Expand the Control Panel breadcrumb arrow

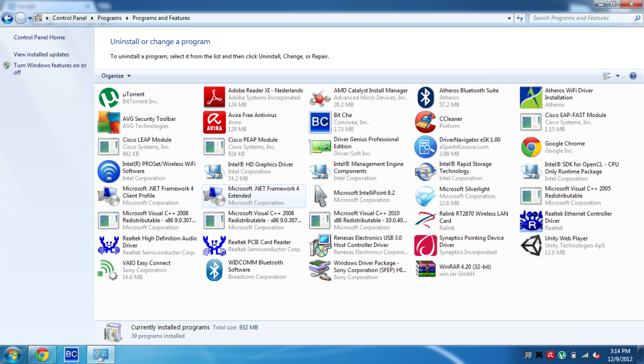click(92, 18)
